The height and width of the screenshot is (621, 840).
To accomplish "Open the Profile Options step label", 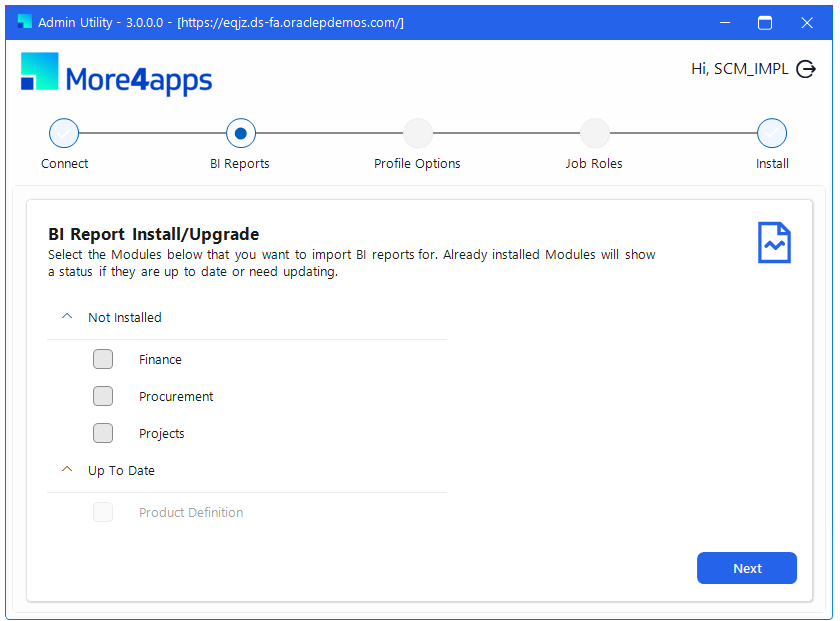I will (x=417, y=163).
